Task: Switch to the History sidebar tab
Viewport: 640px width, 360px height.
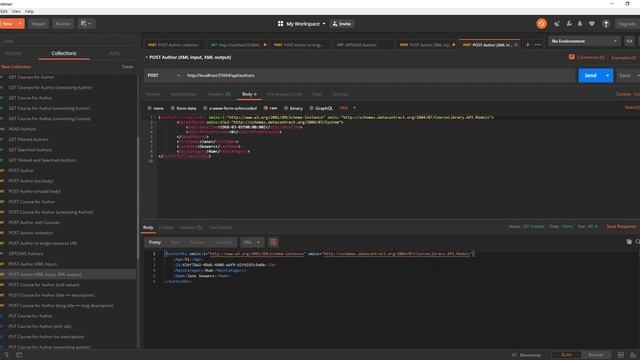Action: [13, 53]
